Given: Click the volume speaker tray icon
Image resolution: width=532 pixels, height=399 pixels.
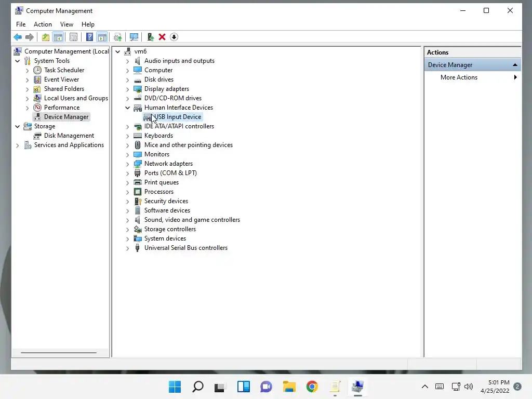Looking at the screenshot, I should (469, 387).
